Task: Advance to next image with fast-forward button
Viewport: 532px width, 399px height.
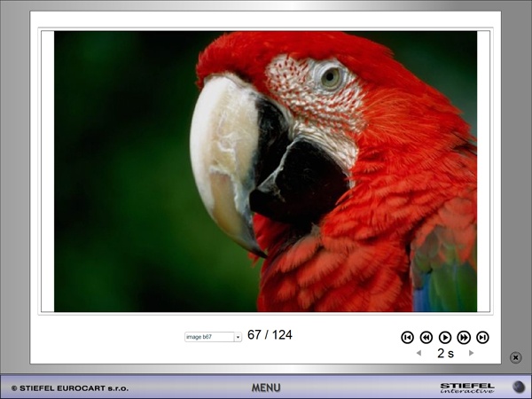Action: click(464, 337)
